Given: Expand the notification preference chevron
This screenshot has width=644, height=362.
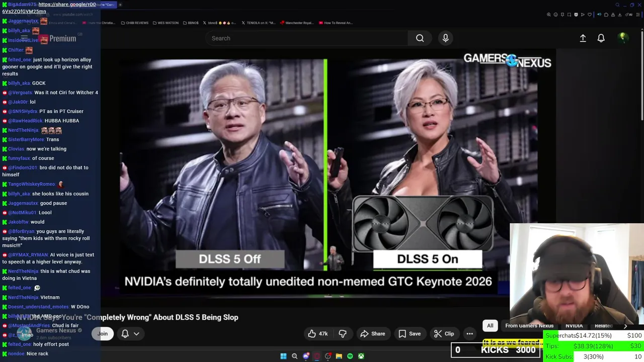Looking at the screenshot, I should click(136, 334).
